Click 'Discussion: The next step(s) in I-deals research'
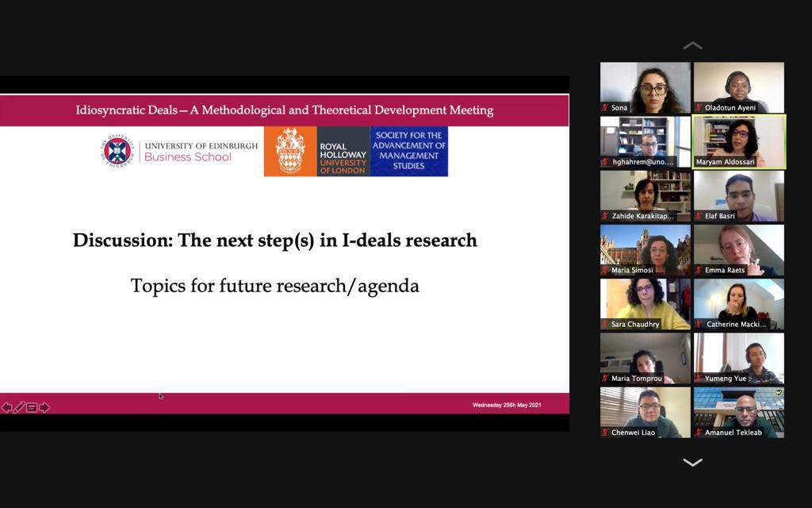The height and width of the screenshot is (508, 812). point(275,241)
